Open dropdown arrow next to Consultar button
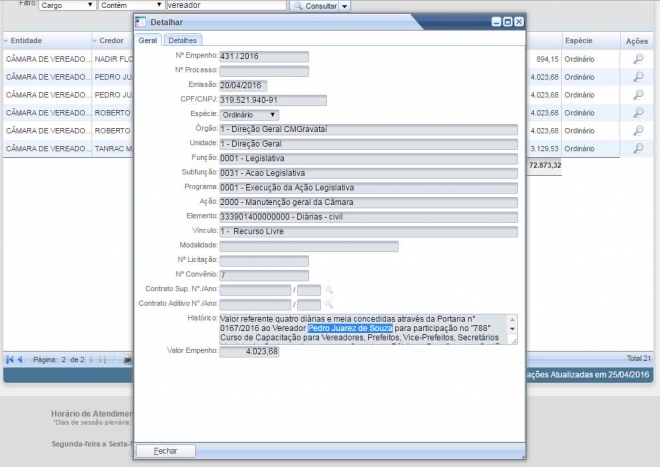The height and width of the screenshot is (467, 660). 345,6
